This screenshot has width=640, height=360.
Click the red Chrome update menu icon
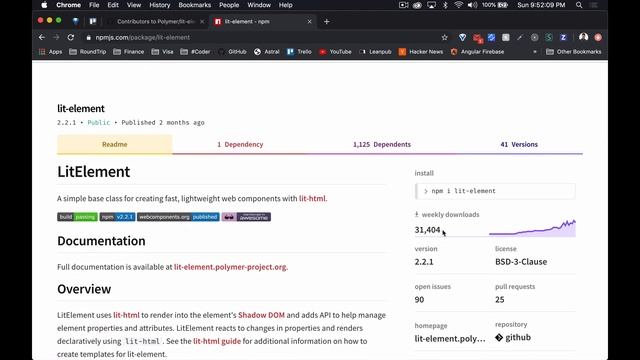[598, 37]
